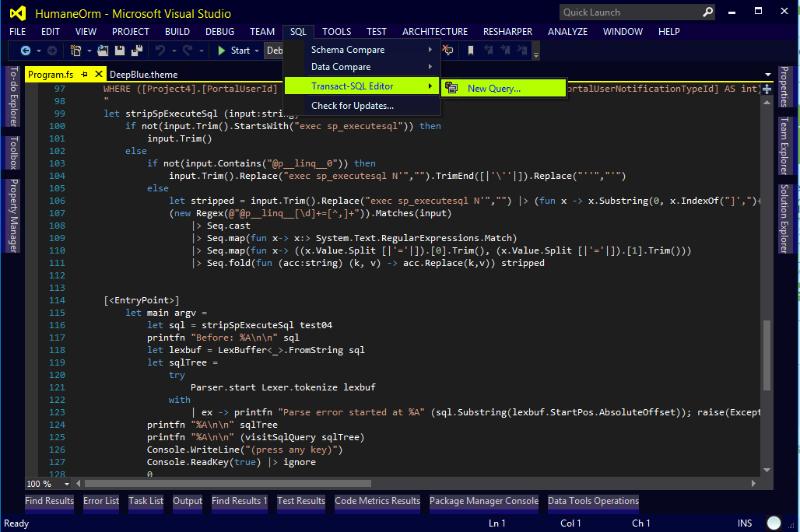
Task: Click the editor split handle above scrollbar
Action: coord(767,89)
